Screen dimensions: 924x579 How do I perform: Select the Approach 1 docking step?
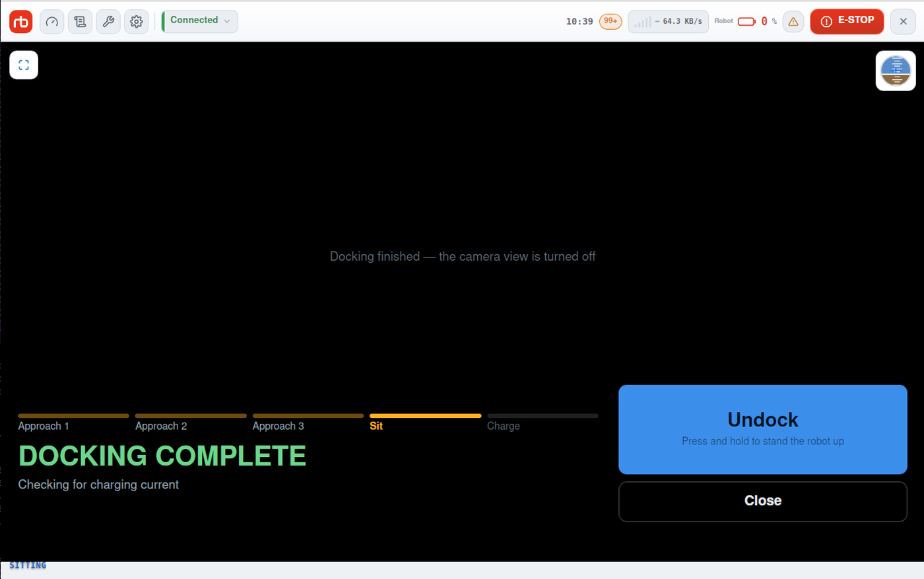[73, 423]
